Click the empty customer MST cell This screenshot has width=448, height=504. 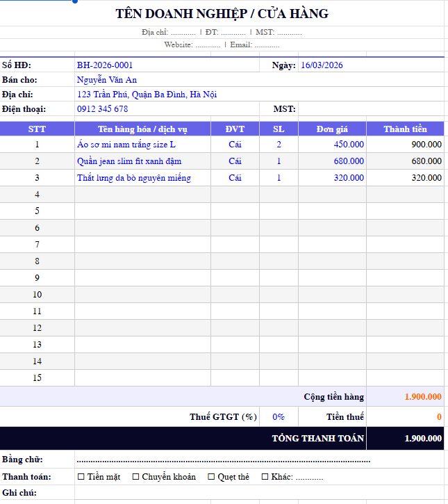[370, 109]
